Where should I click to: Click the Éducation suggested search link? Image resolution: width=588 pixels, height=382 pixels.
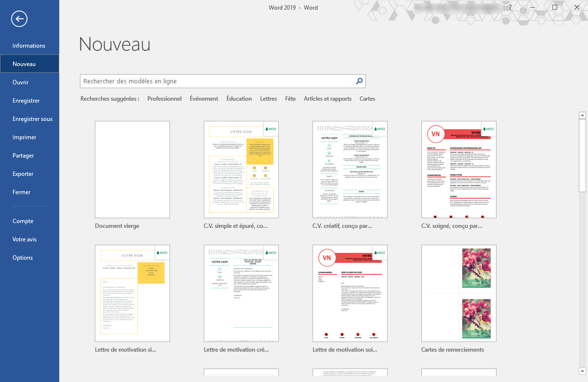click(239, 99)
